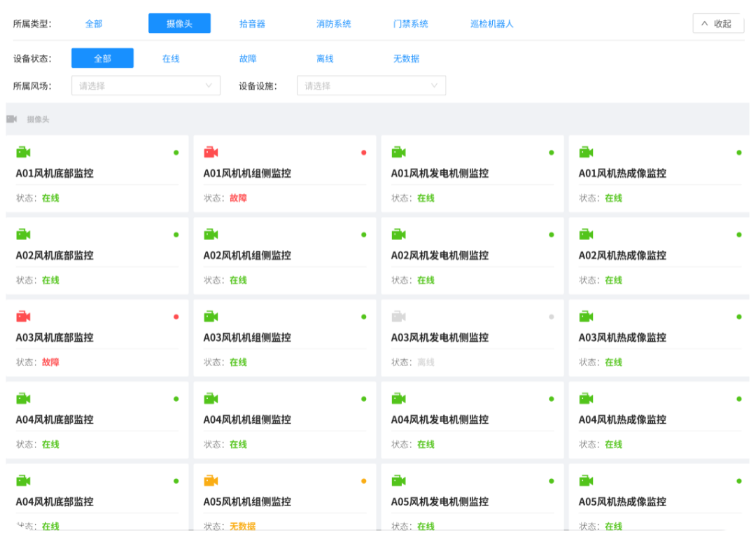This screenshot has width=756, height=537.
Task: Open the A02风机机组侧监控 card title
Action: point(247,256)
